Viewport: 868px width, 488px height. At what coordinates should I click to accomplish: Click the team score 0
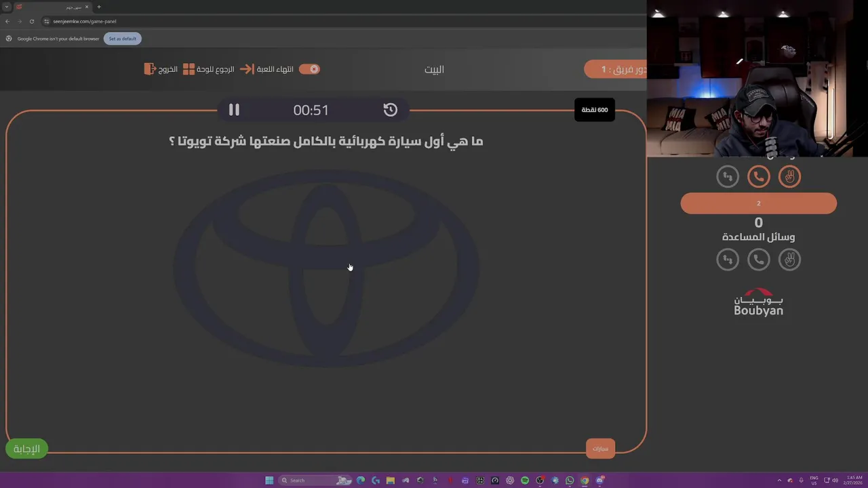759,223
